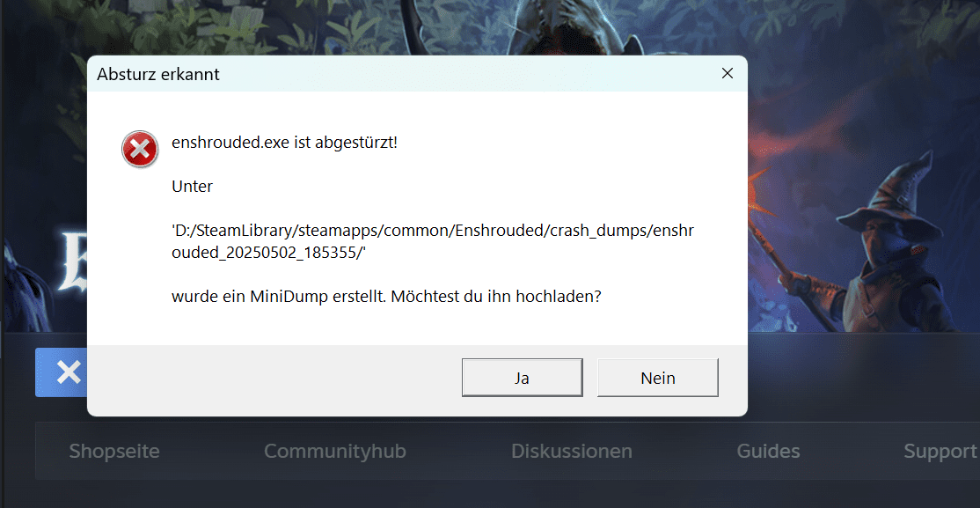This screenshot has width=980, height=508.
Task: Close the Absturz erkannt dialog
Action: coord(727,73)
